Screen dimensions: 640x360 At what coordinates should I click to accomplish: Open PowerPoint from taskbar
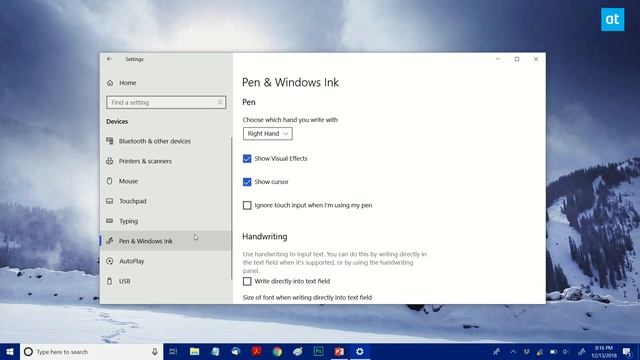339,352
